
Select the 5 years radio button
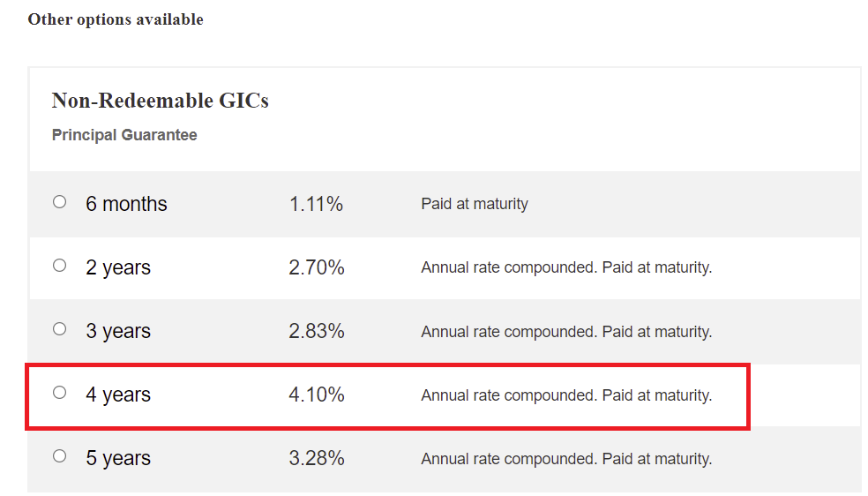[x=59, y=456]
